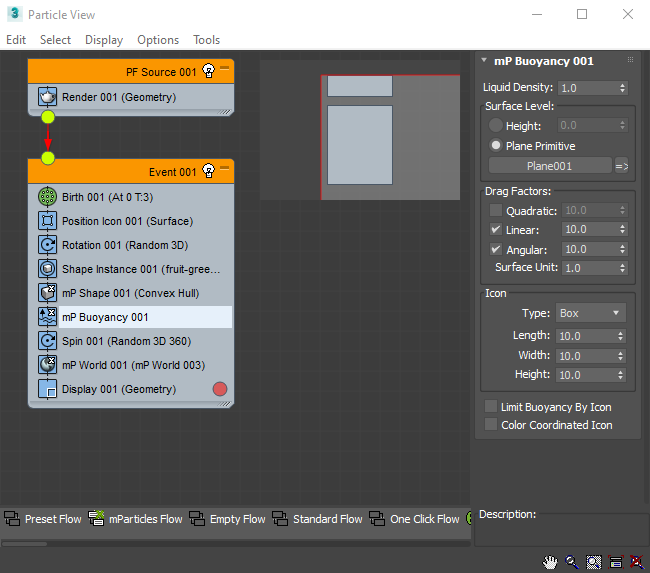This screenshot has height=573, width=650.
Task: Enable the Quadratic drag checkbox
Action: click(x=496, y=210)
